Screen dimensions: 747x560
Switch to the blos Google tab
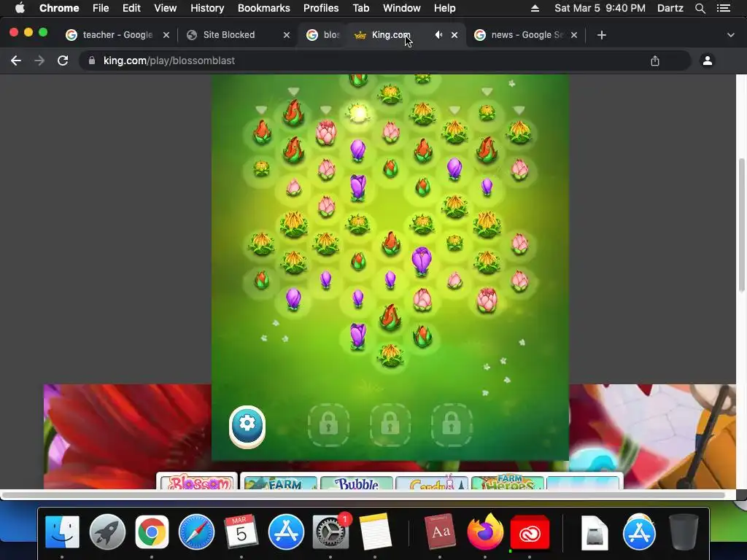click(x=323, y=35)
